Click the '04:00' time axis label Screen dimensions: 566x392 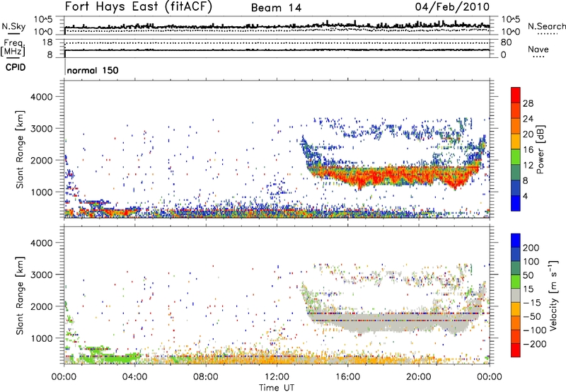pyautogui.click(x=135, y=377)
